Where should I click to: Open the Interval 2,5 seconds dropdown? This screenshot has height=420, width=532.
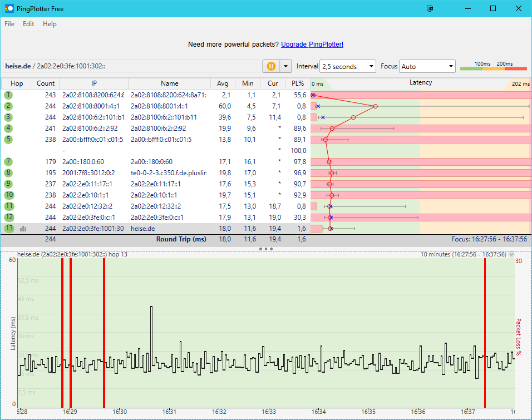tap(348, 66)
